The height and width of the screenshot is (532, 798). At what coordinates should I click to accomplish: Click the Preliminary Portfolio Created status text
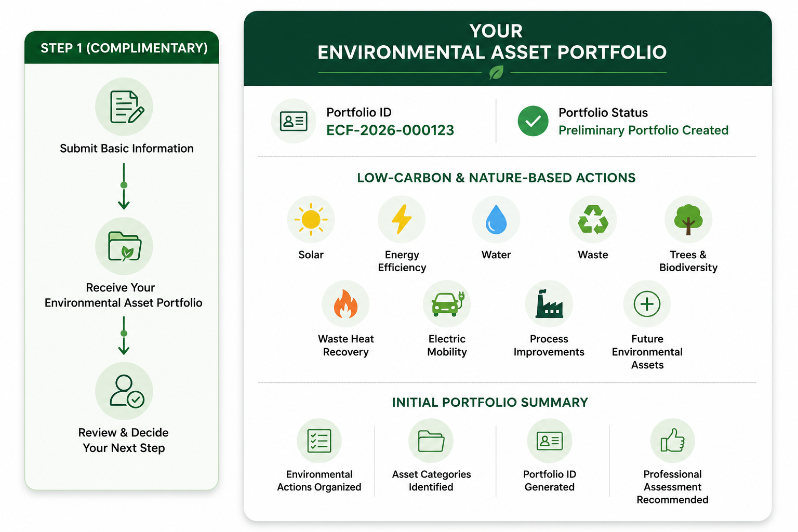643,130
